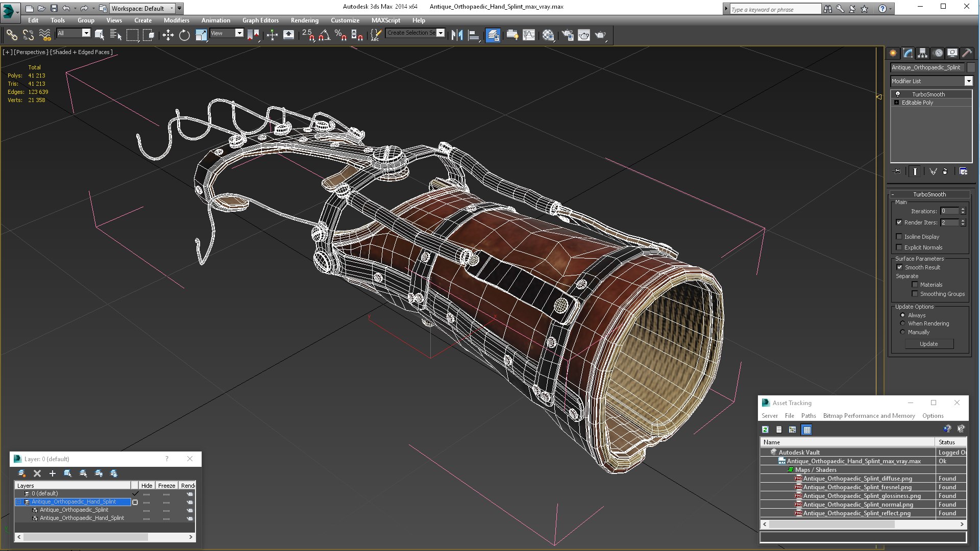Click the Mirror tool icon
The image size is (980, 551).
pyautogui.click(x=457, y=35)
